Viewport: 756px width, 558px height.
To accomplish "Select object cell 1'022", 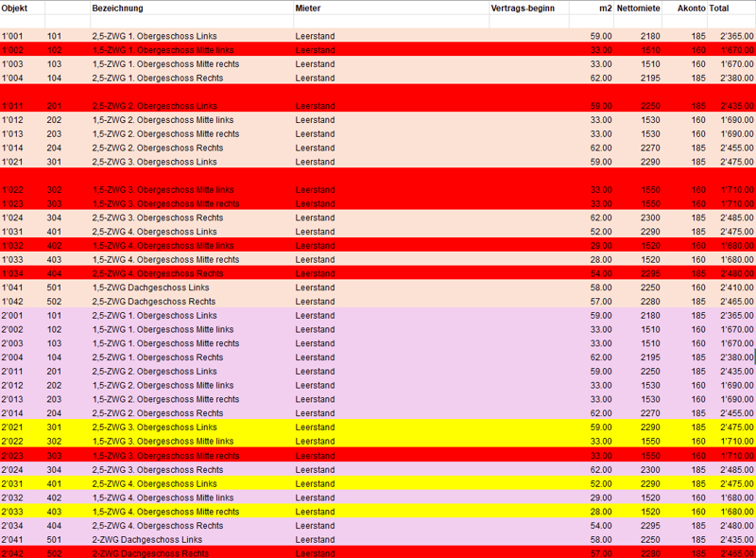I will [12, 190].
